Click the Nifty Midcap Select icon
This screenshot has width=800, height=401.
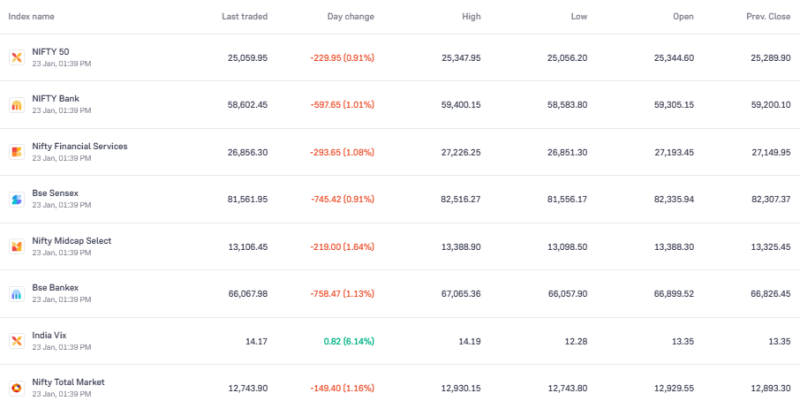point(16,247)
